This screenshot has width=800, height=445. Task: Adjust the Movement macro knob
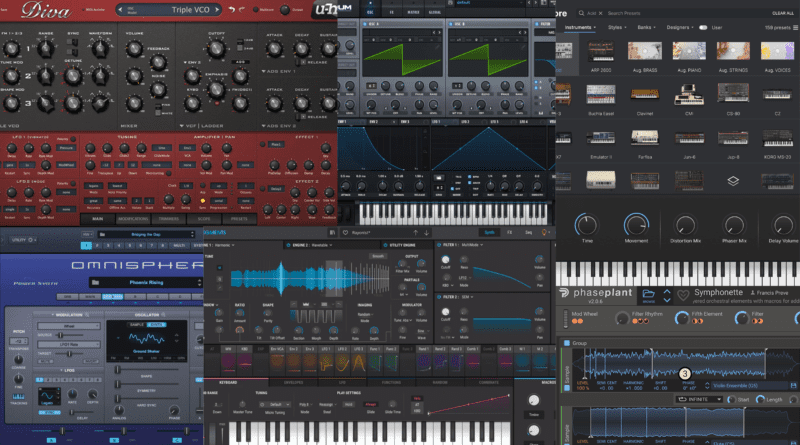click(634, 226)
